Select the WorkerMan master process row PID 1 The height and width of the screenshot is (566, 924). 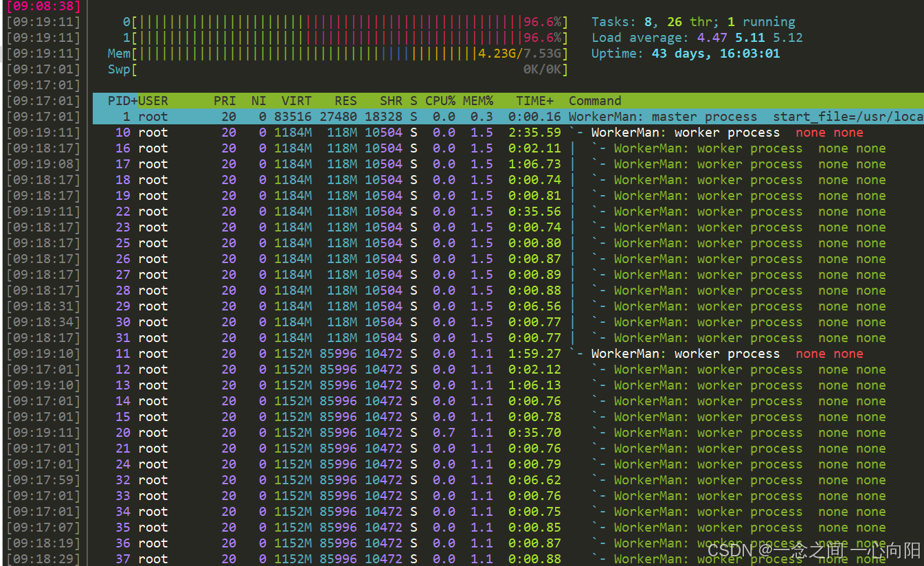click(508, 117)
